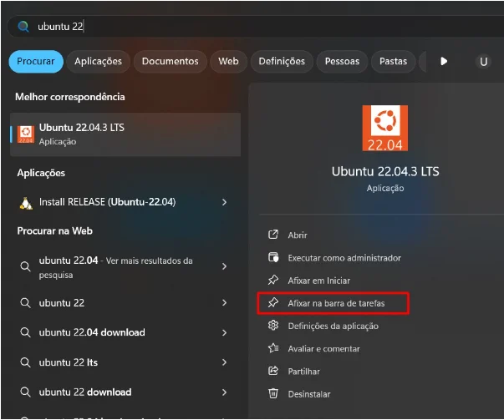
Task: Click the open-external icon next to Abrir
Action: click(273, 235)
